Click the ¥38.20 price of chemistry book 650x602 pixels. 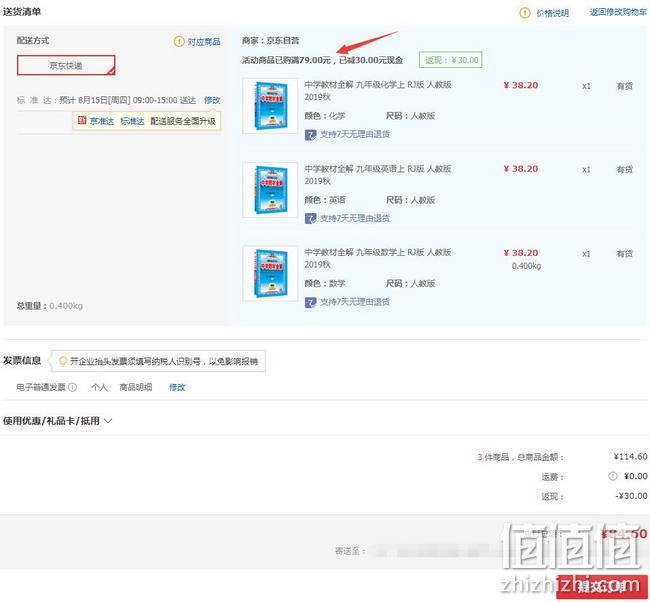(x=521, y=85)
